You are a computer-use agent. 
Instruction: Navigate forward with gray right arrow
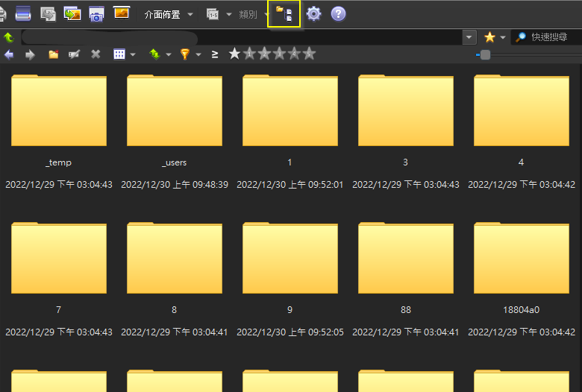(30, 55)
